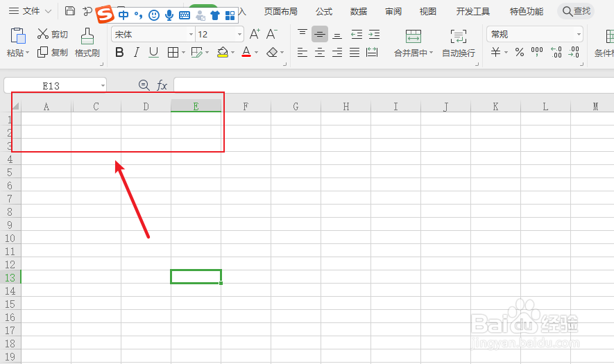This screenshot has width=614, height=364.
Task: Apply thousands separator style
Action: click(x=537, y=51)
